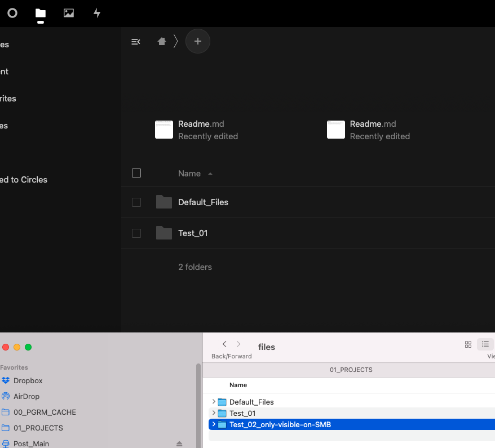This screenshot has width=495, height=448.
Task: Open the Activity lightning bolt icon
Action: pos(97,13)
